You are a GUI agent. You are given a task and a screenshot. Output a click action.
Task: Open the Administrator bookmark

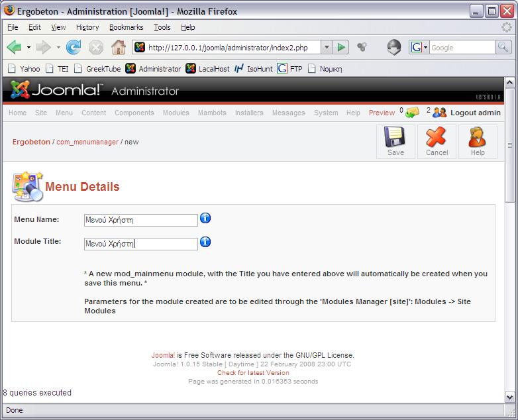tap(153, 69)
